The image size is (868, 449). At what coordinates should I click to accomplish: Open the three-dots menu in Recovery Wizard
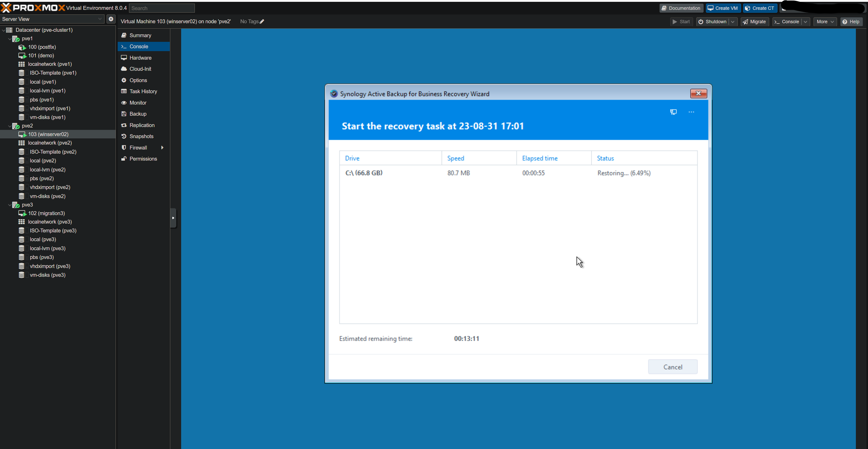[x=691, y=112]
